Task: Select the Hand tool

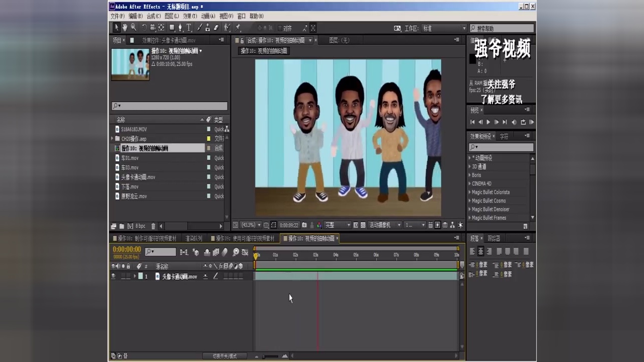Action: pyautogui.click(x=125, y=28)
